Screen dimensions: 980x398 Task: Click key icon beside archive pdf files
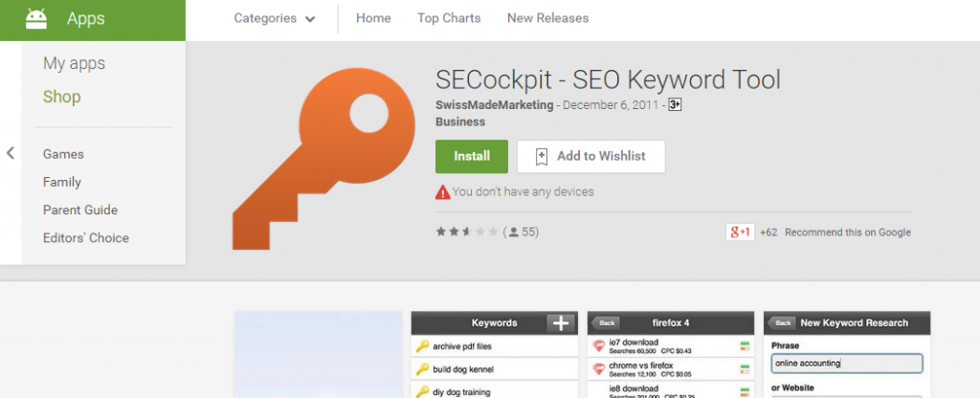423,346
